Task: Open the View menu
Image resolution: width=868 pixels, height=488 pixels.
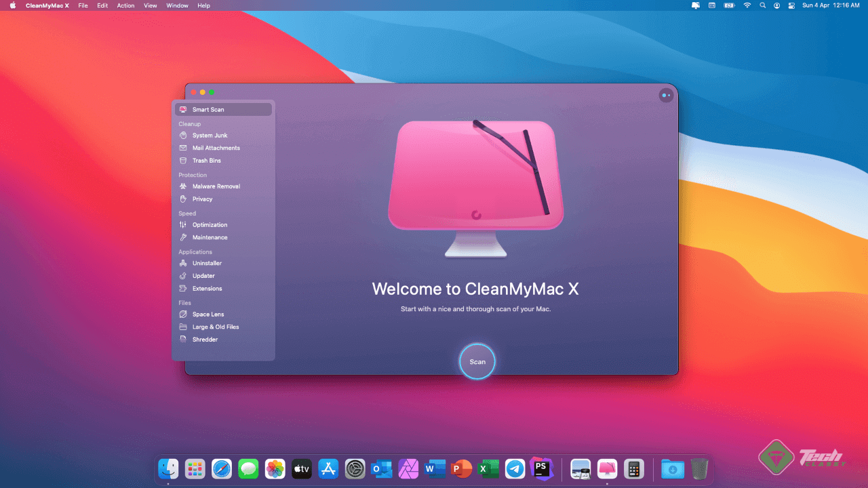Action: [x=150, y=5]
